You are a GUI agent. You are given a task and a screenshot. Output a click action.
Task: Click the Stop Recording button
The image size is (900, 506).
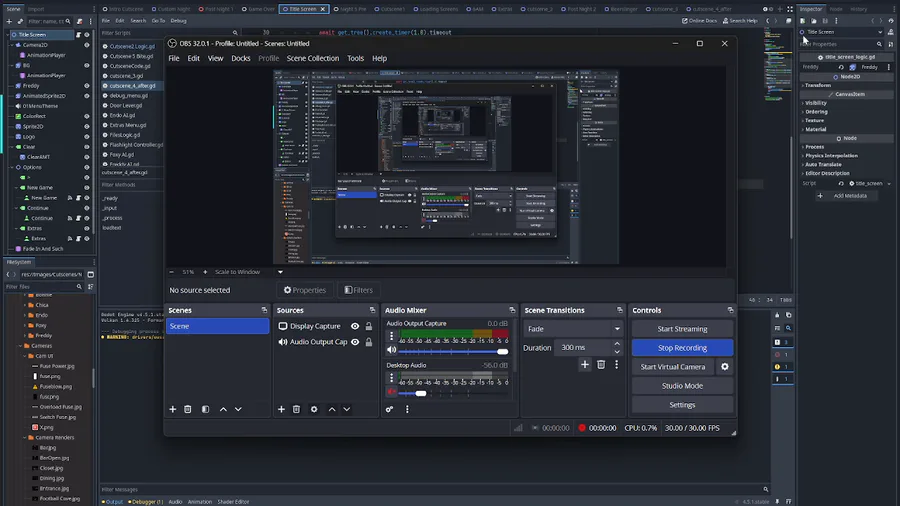pos(682,348)
